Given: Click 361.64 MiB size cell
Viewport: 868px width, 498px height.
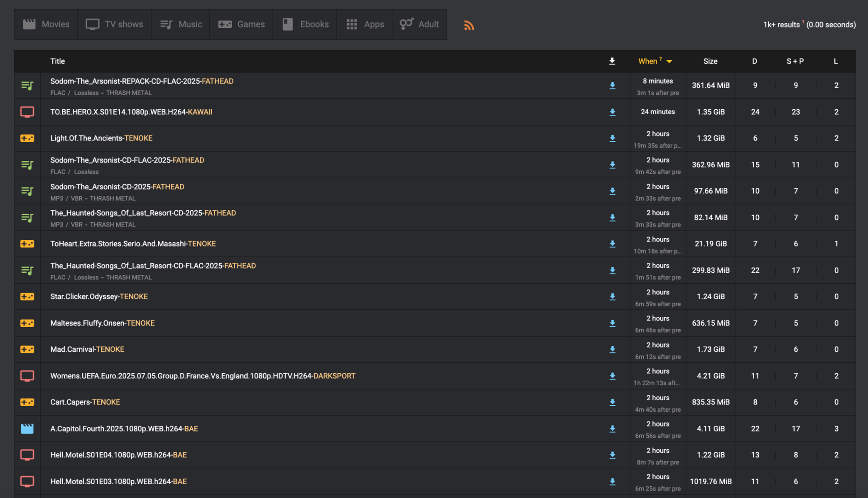Looking at the screenshot, I should [711, 85].
